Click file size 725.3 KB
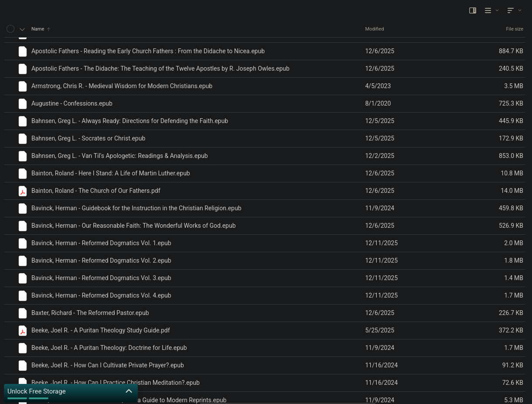The image size is (532, 404). click(x=511, y=103)
